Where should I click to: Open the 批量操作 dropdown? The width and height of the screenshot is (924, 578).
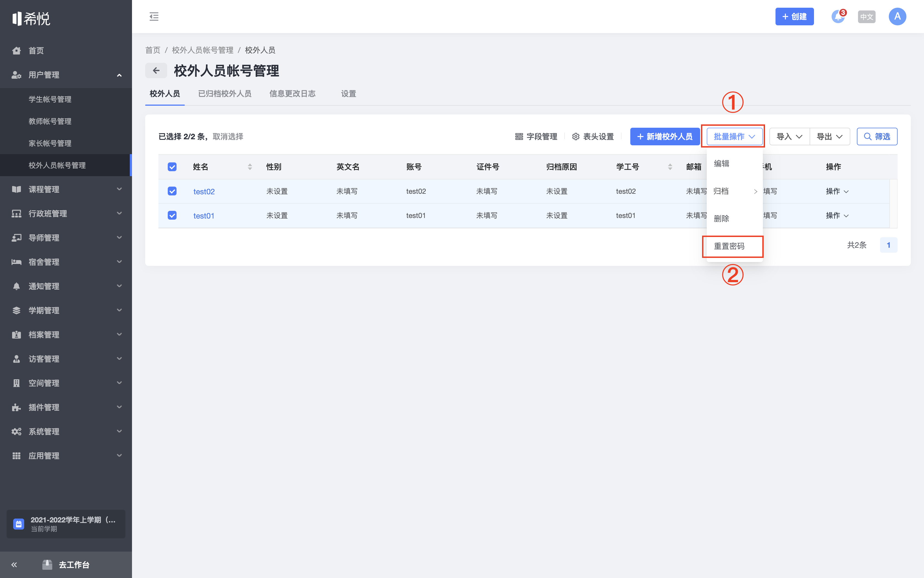coord(734,137)
